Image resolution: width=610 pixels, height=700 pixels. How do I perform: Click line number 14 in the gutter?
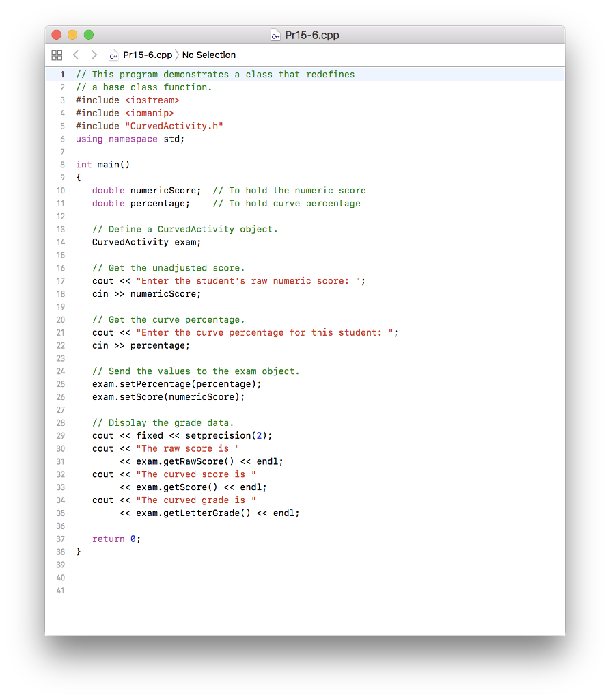coord(60,242)
